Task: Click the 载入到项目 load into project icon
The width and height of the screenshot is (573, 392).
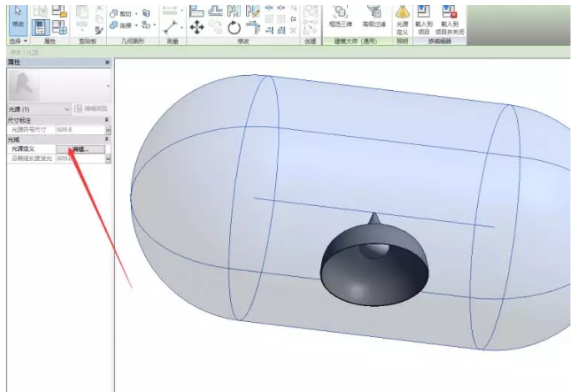Action: (424, 17)
